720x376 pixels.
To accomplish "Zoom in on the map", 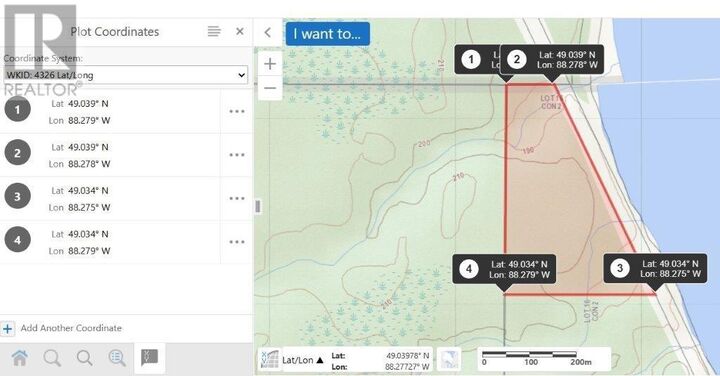I will point(270,64).
